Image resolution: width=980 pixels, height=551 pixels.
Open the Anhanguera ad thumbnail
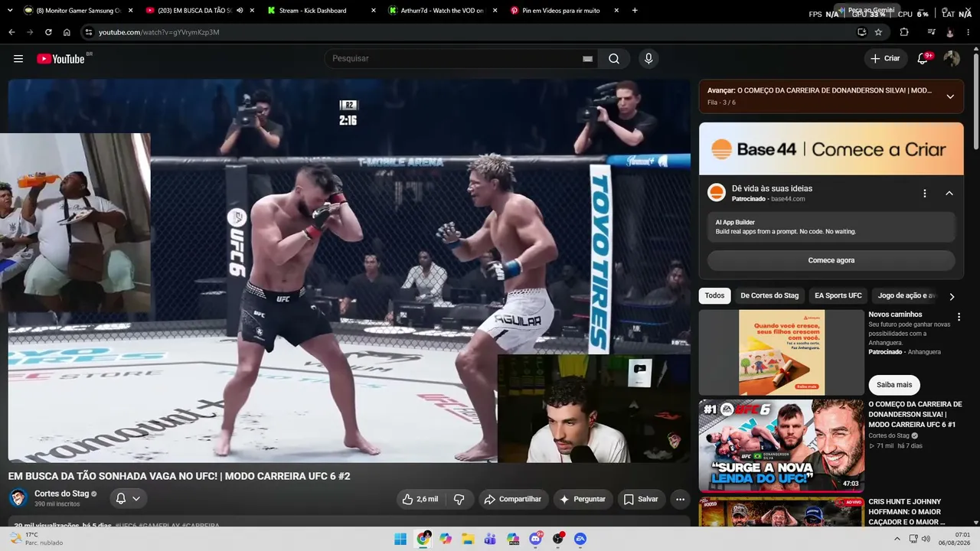(x=781, y=352)
